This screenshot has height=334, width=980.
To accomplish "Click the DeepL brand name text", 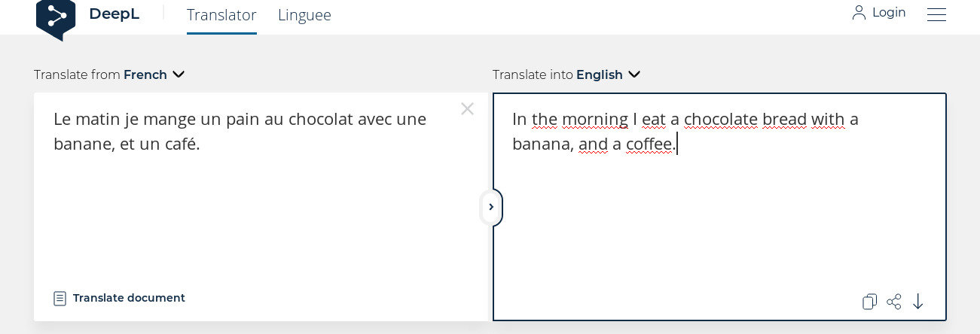I will click(114, 14).
